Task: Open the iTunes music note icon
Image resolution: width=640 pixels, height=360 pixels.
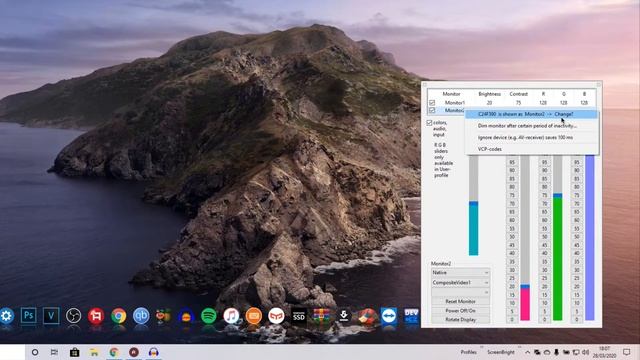Action: click(231, 316)
